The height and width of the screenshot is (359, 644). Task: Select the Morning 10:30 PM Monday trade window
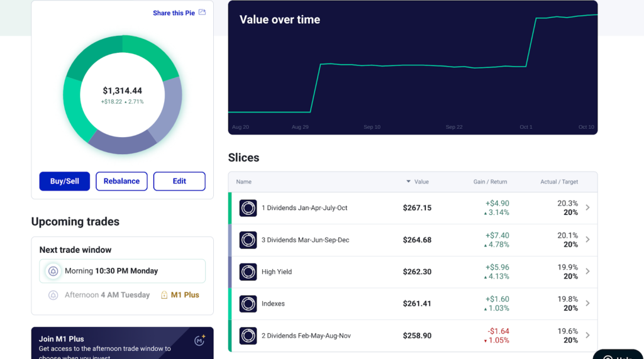[x=122, y=271]
